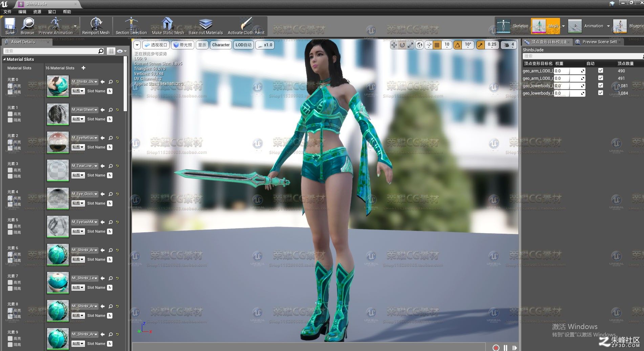Select the rotate gizmo in viewport toolbar
This screenshot has width=644, height=351.
[402, 45]
